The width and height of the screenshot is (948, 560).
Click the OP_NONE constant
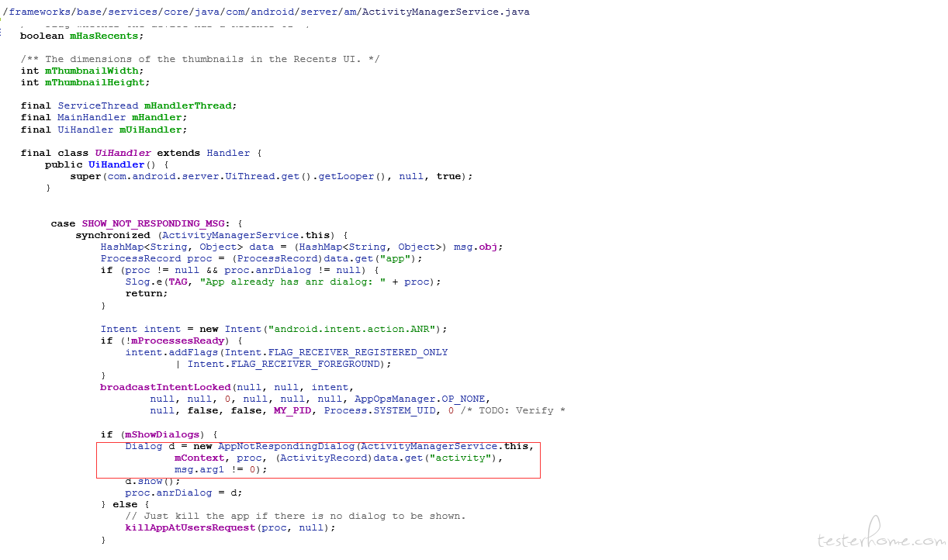pyautogui.click(x=464, y=399)
